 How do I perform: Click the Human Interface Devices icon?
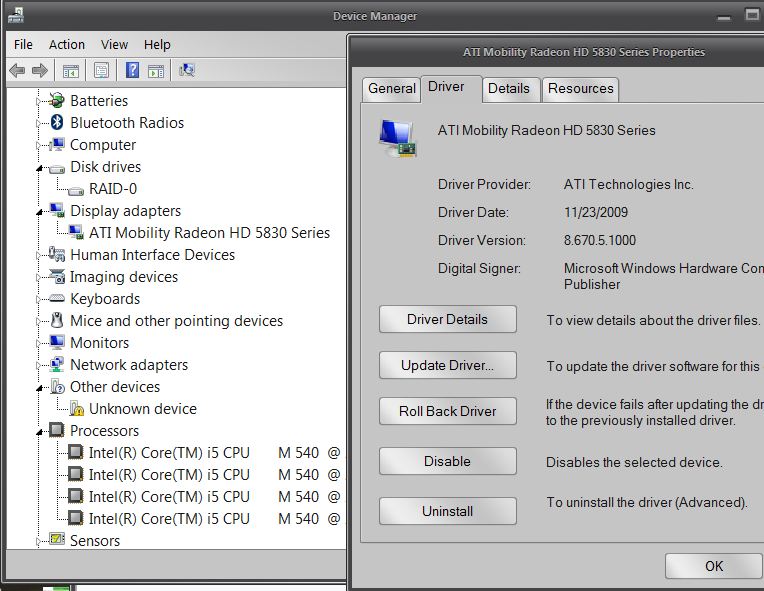coord(57,254)
